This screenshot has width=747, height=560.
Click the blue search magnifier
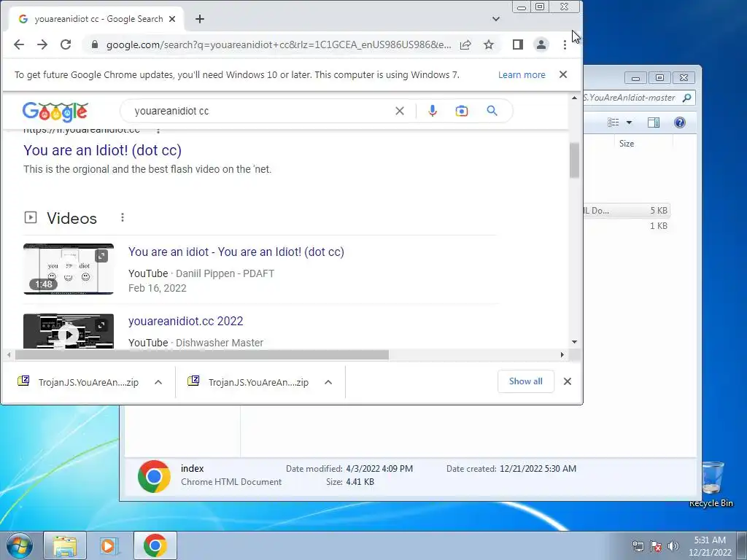coord(492,111)
